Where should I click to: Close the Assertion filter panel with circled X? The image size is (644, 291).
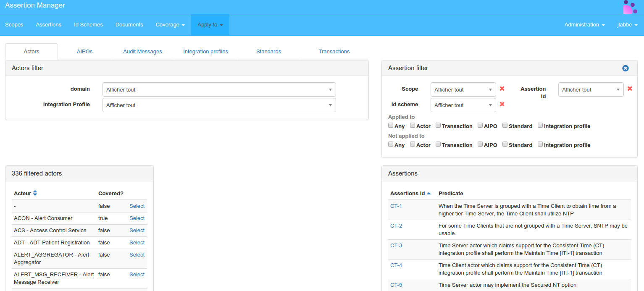625,68
